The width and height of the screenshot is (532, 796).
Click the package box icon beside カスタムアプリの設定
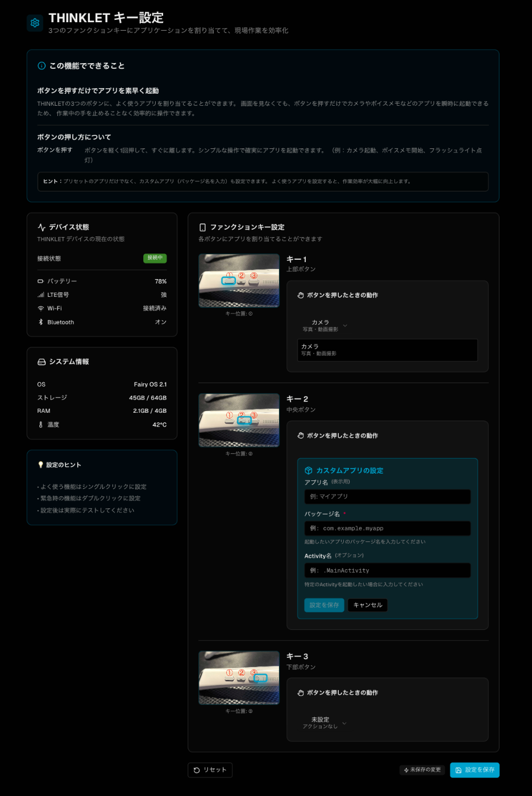coord(309,471)
